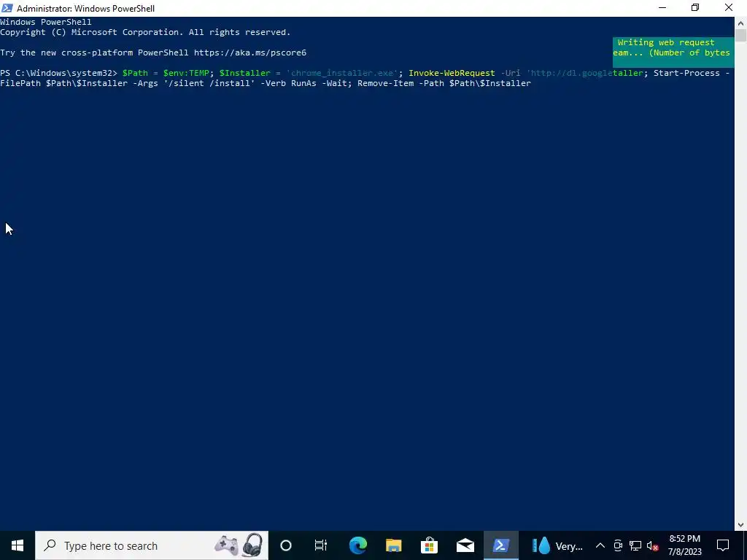Click the vertical scrollbar thumb

click(x=740, y=36)
